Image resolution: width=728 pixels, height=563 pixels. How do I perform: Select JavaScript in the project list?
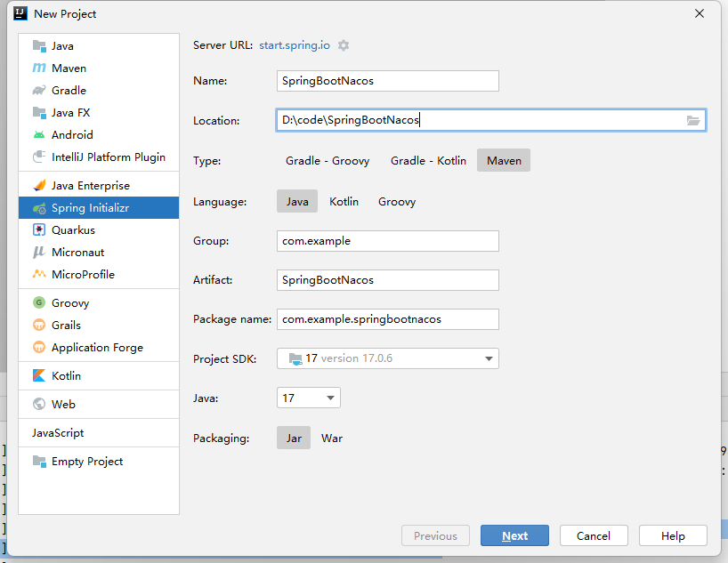pos(99,433)
